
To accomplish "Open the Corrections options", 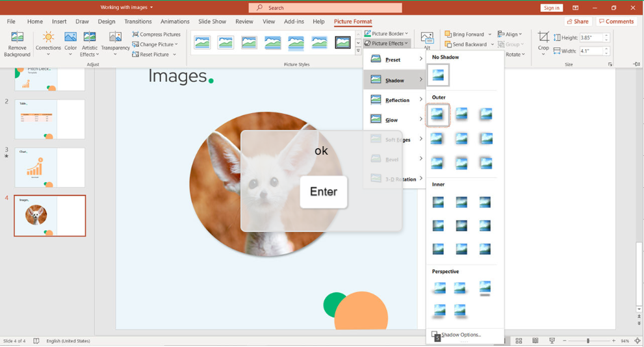I will [x=48, y=44].
